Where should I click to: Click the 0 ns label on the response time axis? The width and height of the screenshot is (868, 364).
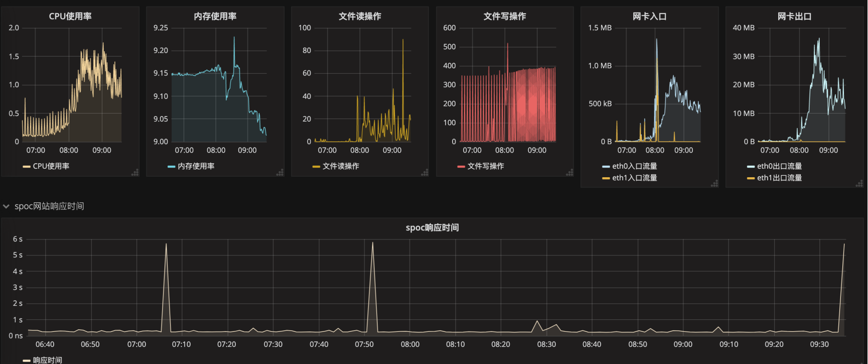(16, 335)
